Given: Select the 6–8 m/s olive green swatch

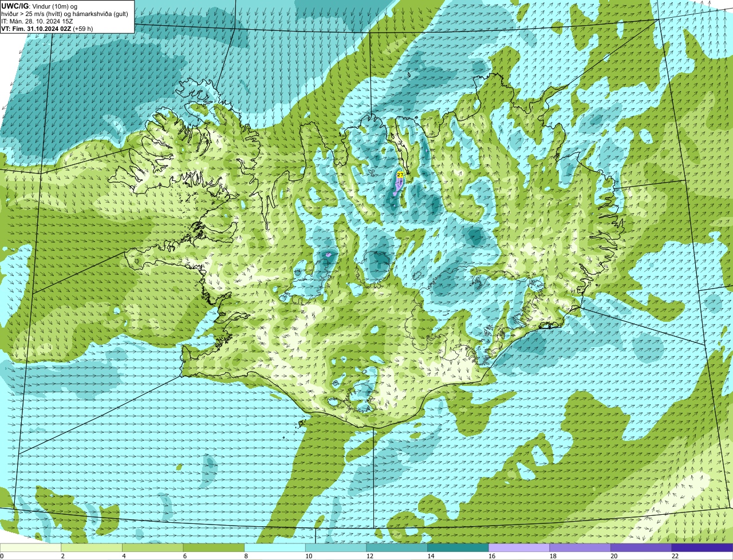Looking at the screenshot, I should pyautogui.click(x=214, y=547).
